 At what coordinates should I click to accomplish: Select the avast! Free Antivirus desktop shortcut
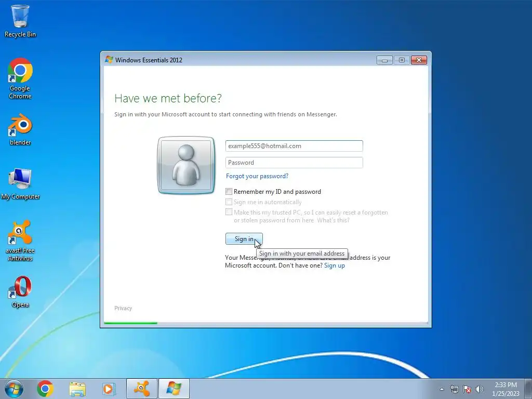20,241
